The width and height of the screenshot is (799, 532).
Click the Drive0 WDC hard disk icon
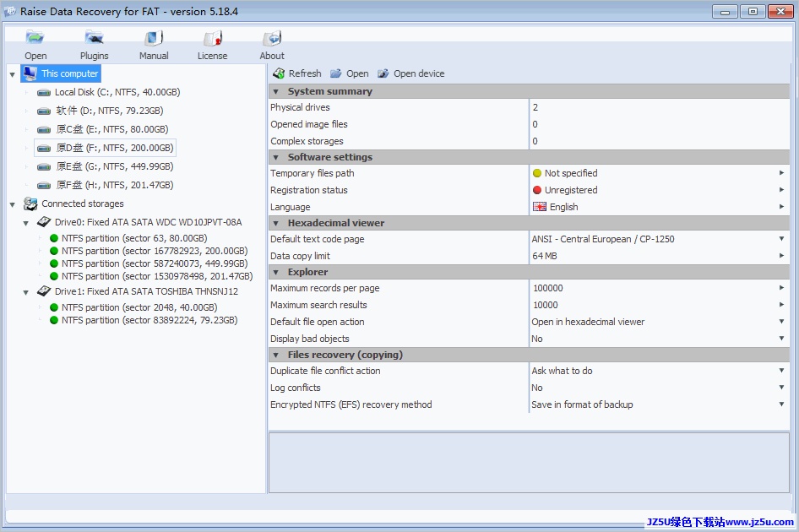point(44,222)
